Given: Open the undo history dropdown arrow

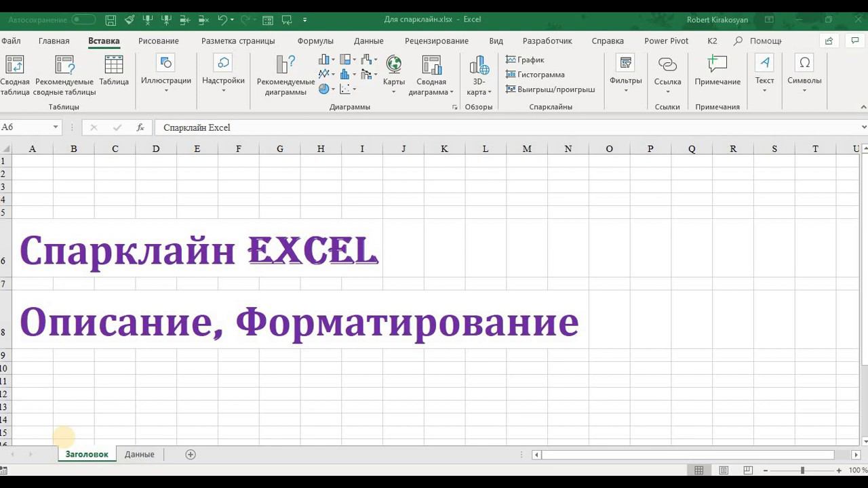Looking at the screenshot, I should [x=231, y=20].
